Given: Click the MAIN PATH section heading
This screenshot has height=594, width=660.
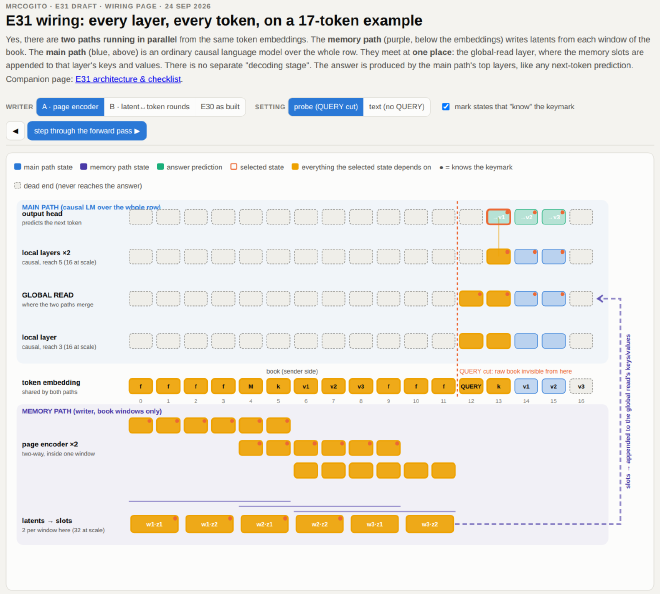Looking at the screenshot, I should click(91, 207).
